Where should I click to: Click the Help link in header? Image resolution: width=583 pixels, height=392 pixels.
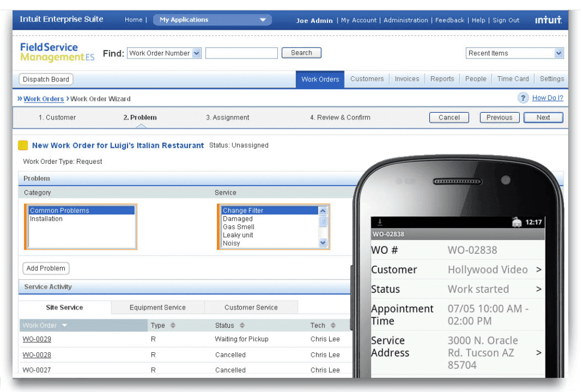click(x=478, y=20)
